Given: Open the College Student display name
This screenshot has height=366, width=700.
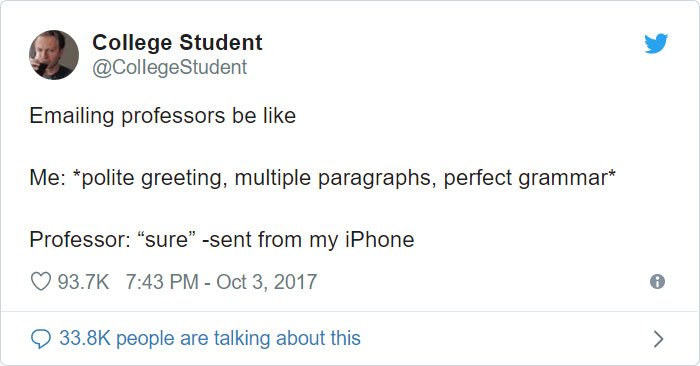Looking at the screenshot, I should 177,43.
